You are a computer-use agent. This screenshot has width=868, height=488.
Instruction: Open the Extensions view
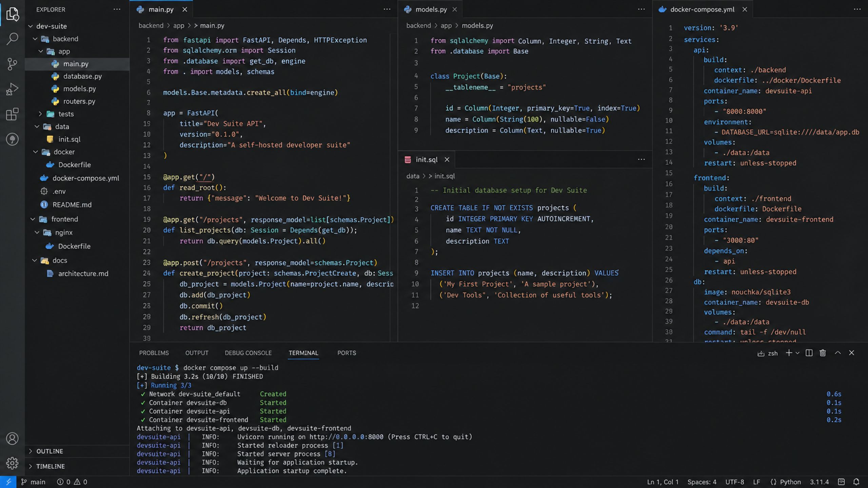pos(12,114)
